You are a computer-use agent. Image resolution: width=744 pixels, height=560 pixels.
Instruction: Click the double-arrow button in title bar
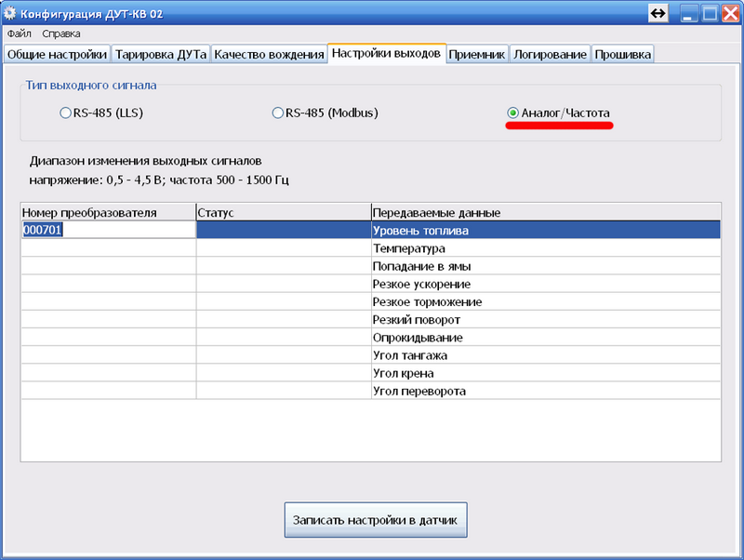click(x=658, y=13)
